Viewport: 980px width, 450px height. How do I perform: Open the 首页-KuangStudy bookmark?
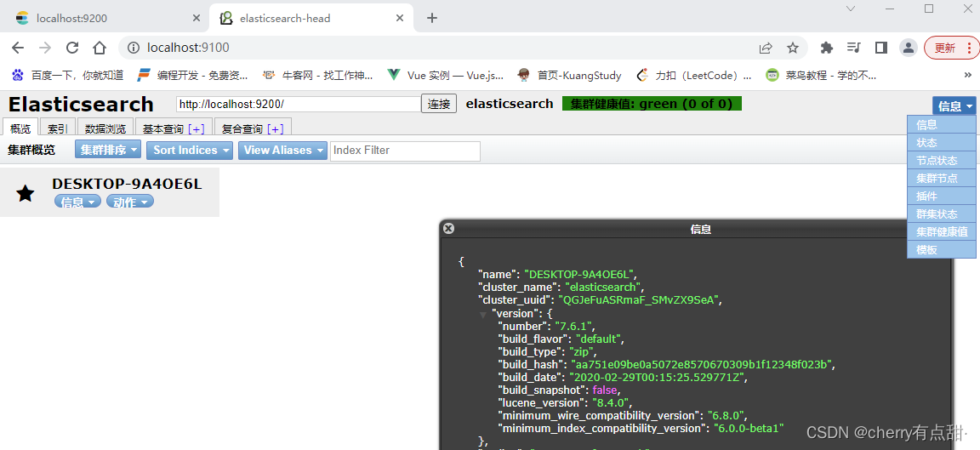pos(569,76)
